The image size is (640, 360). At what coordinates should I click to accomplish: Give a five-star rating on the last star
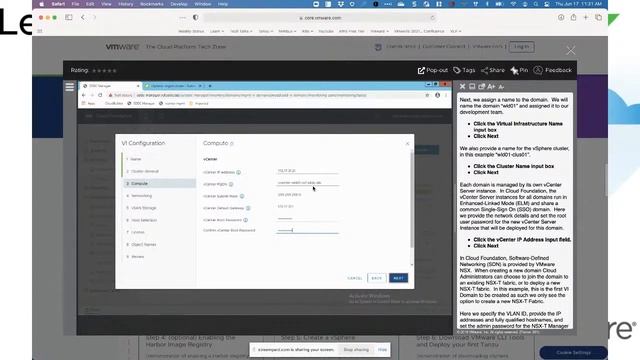[115, 71]
